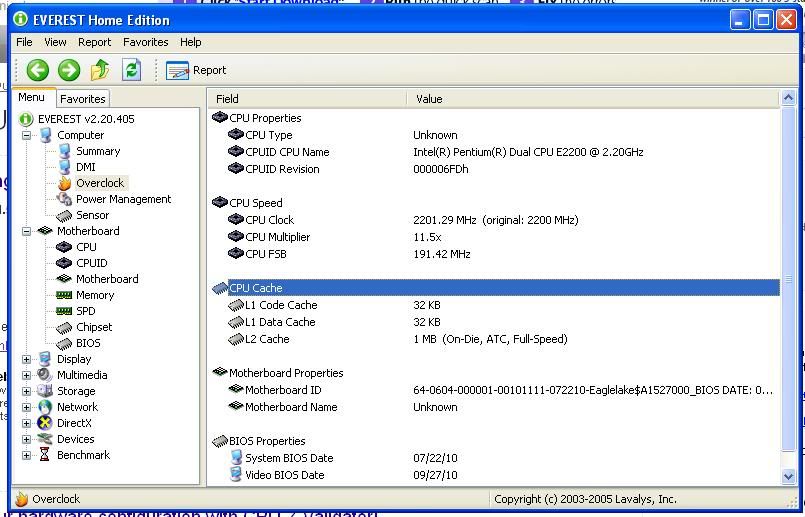Viewport: 805px width, 517px height.
Task: Click the scrollbar down arrow
Action: [x=789, y=476]
